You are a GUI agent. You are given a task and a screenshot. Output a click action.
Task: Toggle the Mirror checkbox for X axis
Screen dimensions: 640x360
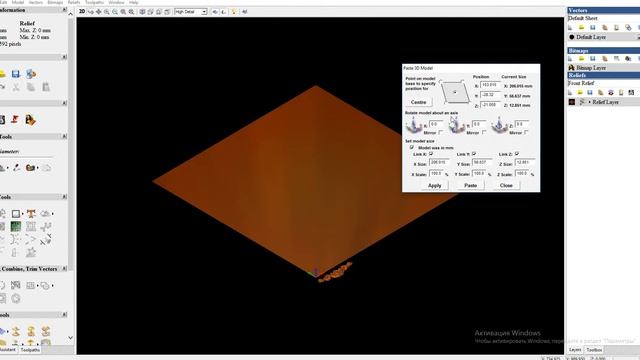pyautogui.click(x=440, y=132)
